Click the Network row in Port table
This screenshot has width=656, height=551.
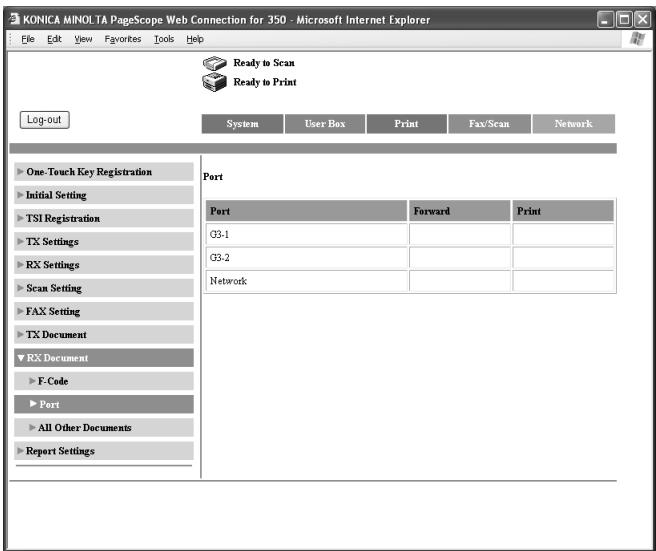tap(306, 281)
